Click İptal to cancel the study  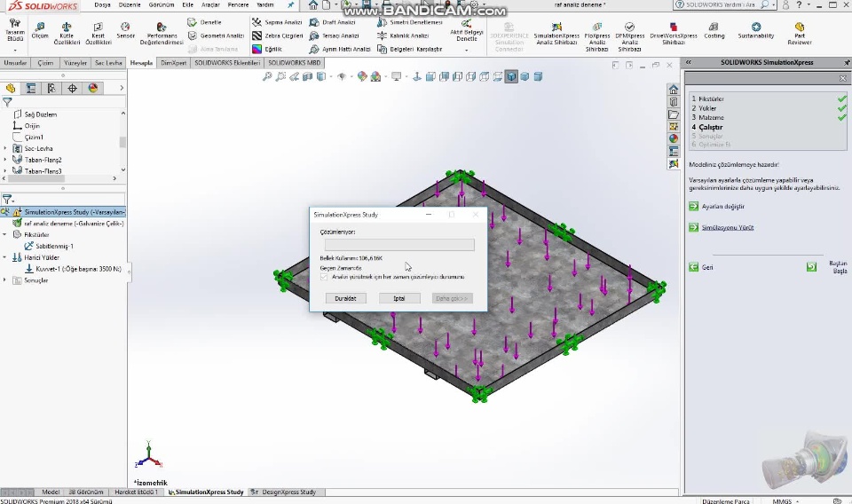pyautogui.click(x=399, y=298)
